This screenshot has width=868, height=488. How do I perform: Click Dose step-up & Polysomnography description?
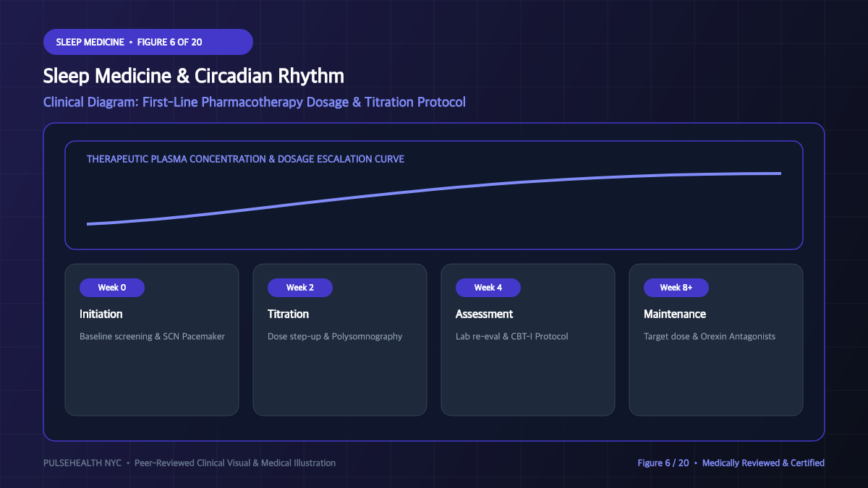335,336
